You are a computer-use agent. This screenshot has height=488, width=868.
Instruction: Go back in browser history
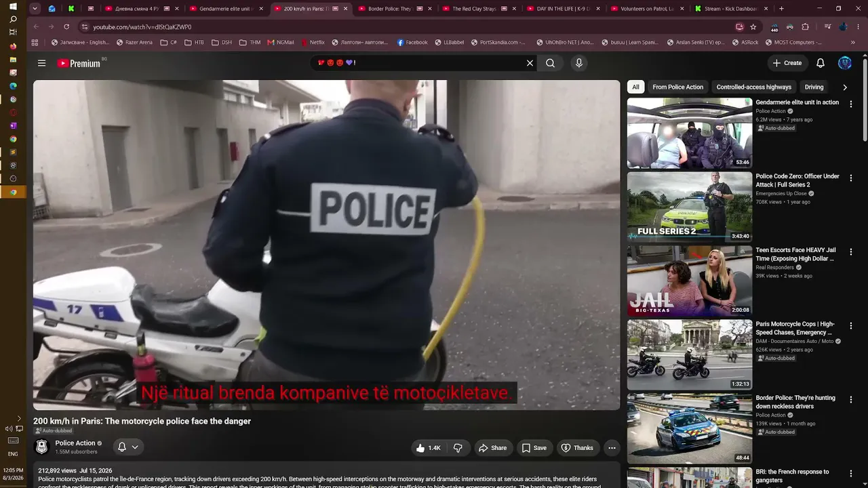pos(35,26)
